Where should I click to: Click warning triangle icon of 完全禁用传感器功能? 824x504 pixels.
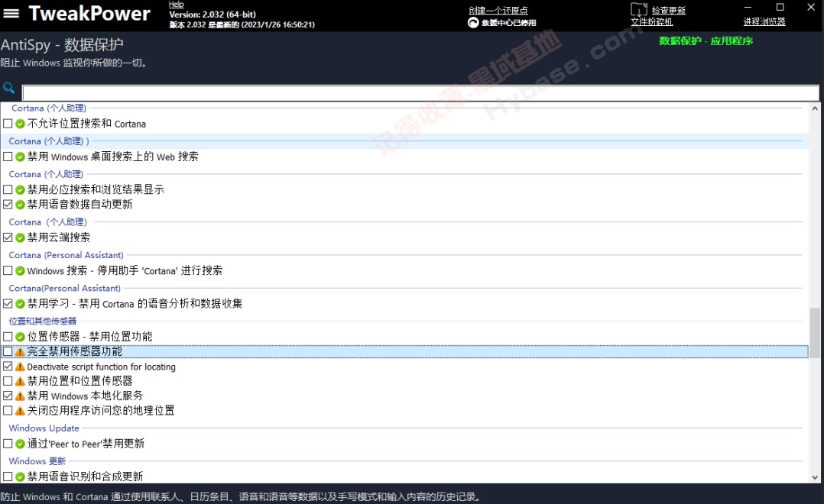[20, 352]
